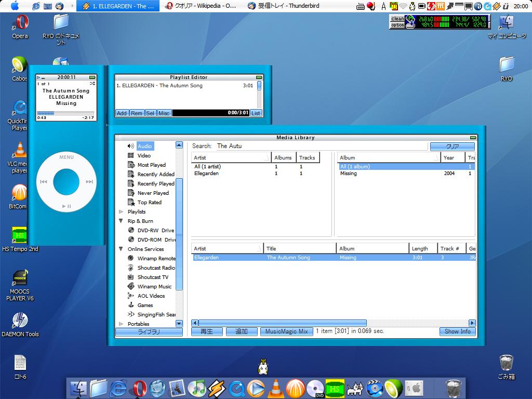Switch to Thunderbird taskbar item
This screenshot has height=399, width=532.
284,6
